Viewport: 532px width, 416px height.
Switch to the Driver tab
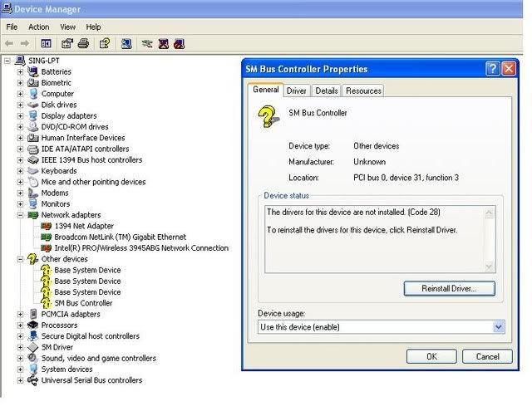pos(297,91)
